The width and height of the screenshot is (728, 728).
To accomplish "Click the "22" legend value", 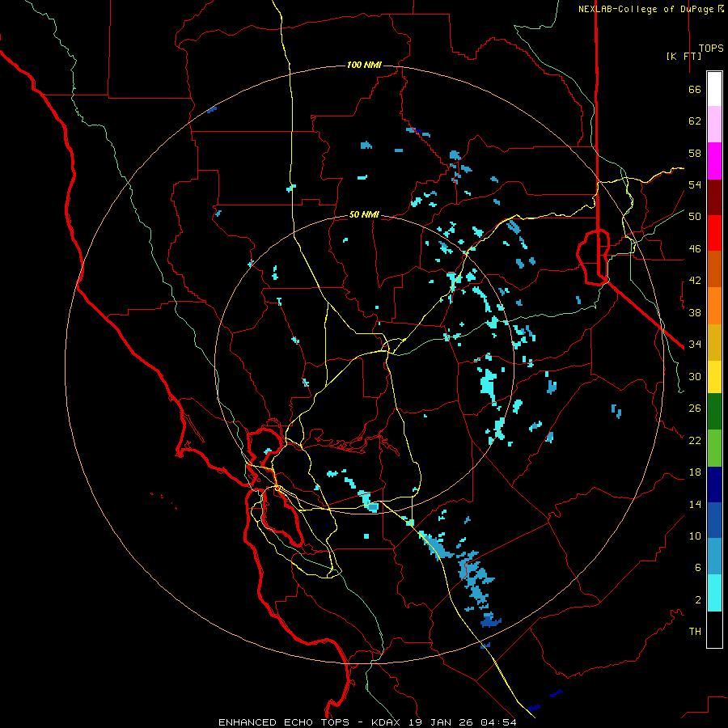I will pyautogui.click(x=695, y=440).
